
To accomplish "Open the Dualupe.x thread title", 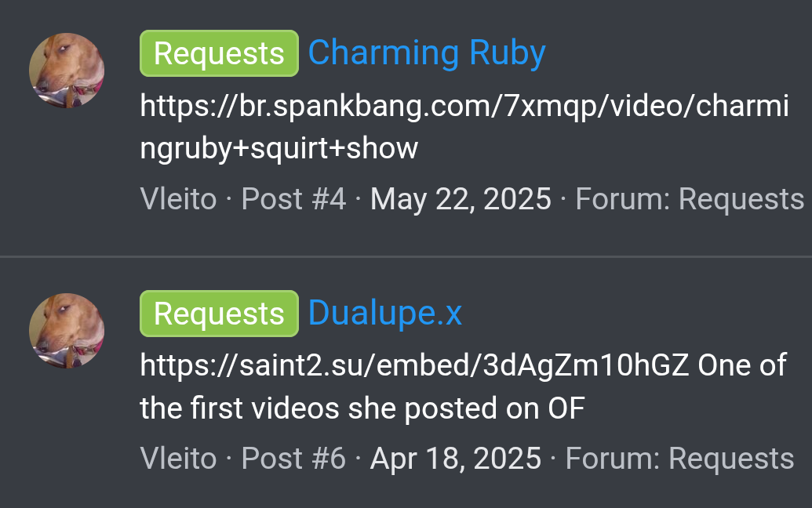I will click(x=384, y=314).
